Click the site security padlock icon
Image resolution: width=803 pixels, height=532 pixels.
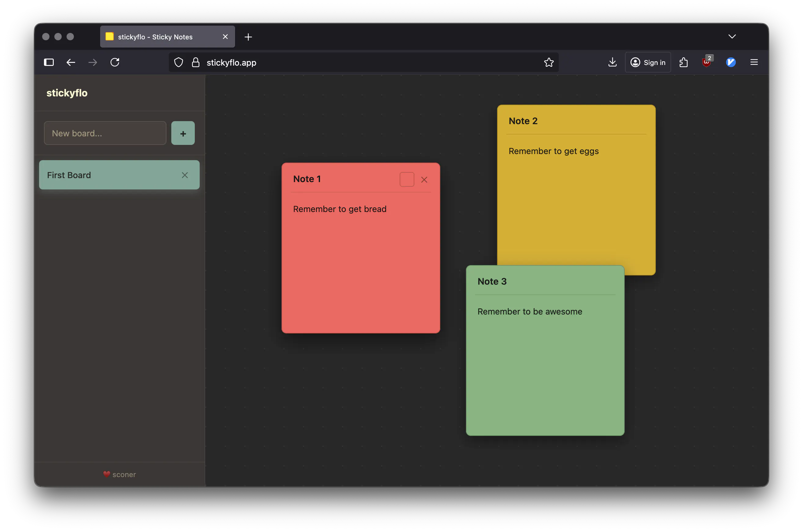(x=196, y=62)
